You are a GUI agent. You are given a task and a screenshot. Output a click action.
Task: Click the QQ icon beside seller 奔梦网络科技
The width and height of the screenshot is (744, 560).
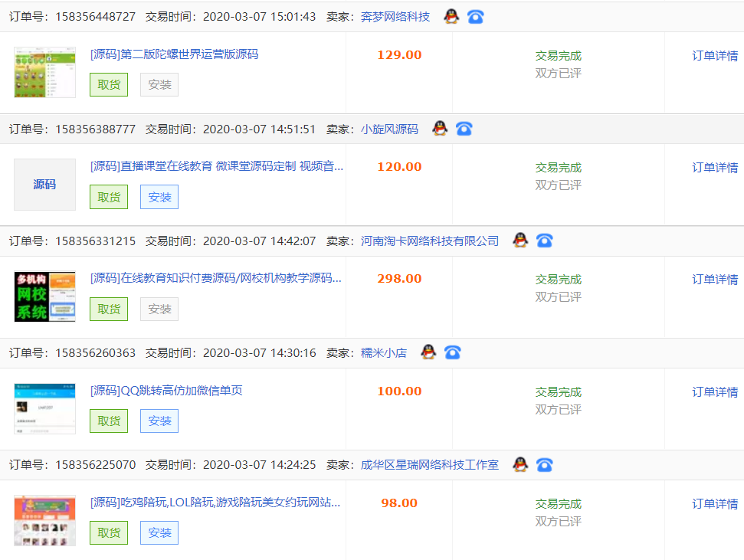450,15
